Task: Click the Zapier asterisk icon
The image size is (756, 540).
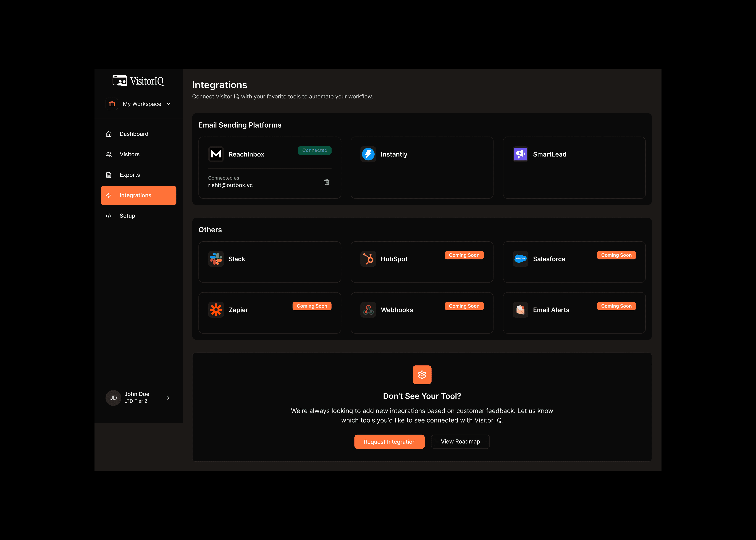Action: (216, 310)
